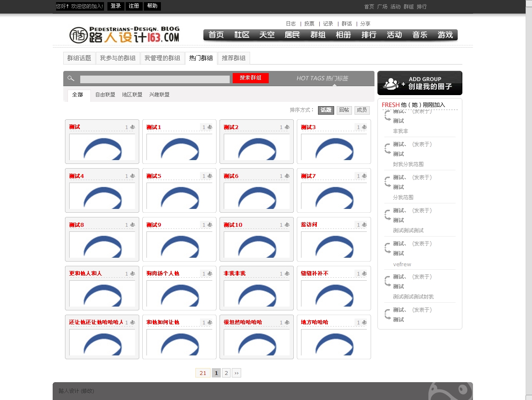Click the member icon on the 测试5 card
Viewport: 532px width, 400px height.
pos(210,176)
